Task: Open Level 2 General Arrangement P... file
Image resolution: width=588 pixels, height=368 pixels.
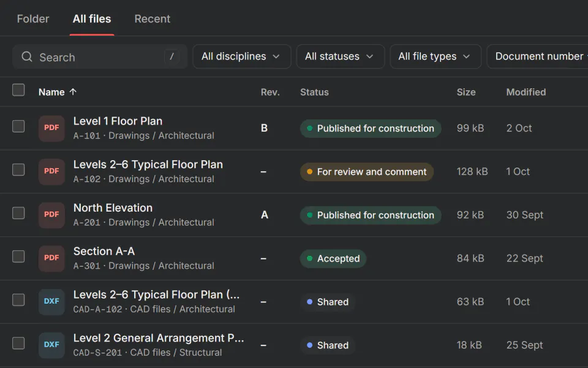Action: tap(159, 338)
